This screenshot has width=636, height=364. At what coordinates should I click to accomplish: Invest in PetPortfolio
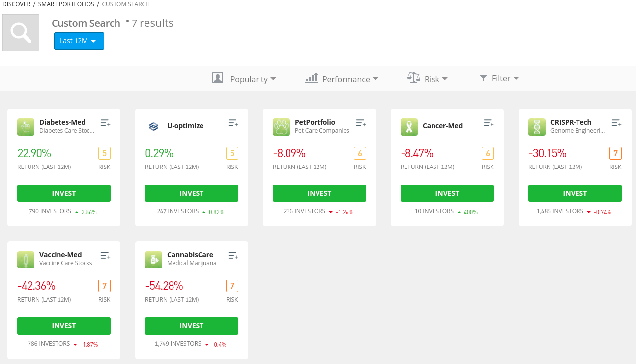pos(319,193)
